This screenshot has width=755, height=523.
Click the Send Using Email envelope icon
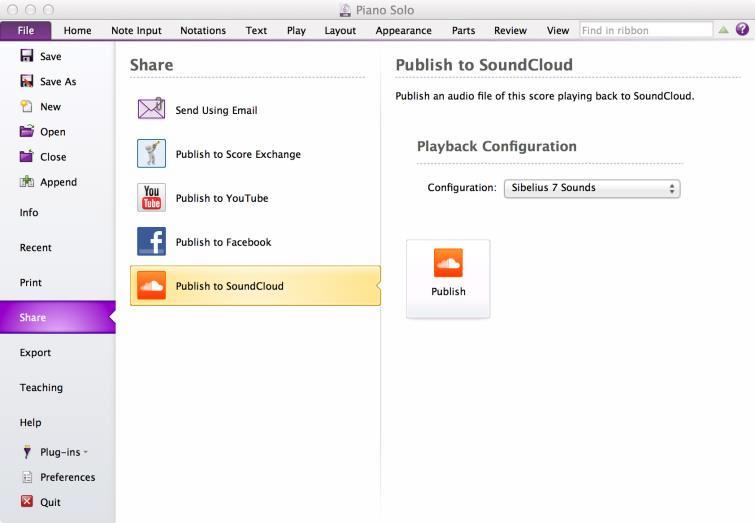point(151,108)
